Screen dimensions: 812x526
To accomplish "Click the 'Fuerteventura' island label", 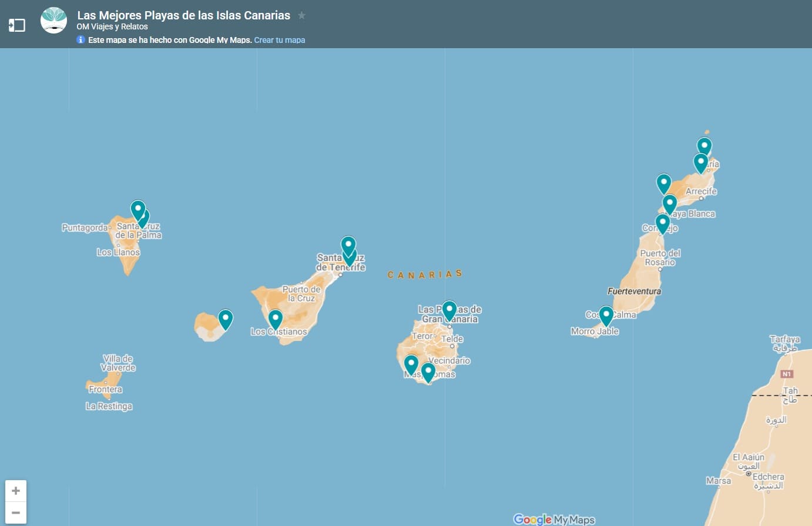I will (x=634, y=291).
